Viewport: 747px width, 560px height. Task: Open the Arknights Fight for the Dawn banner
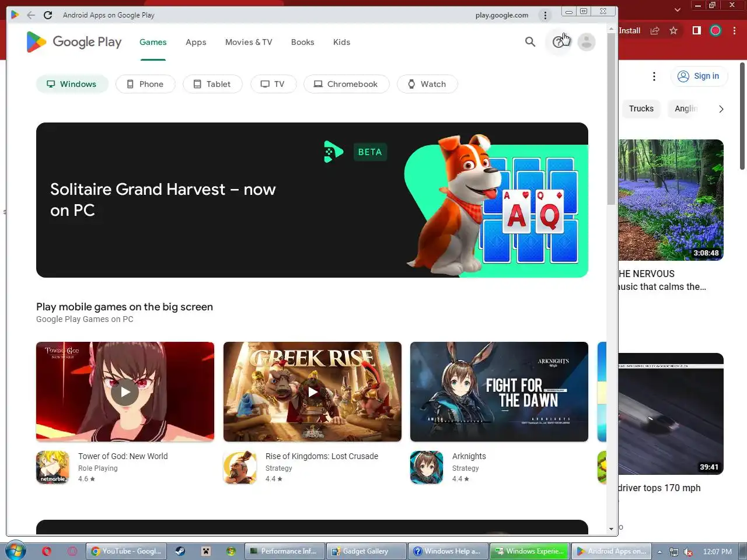(x=499, y=391)
